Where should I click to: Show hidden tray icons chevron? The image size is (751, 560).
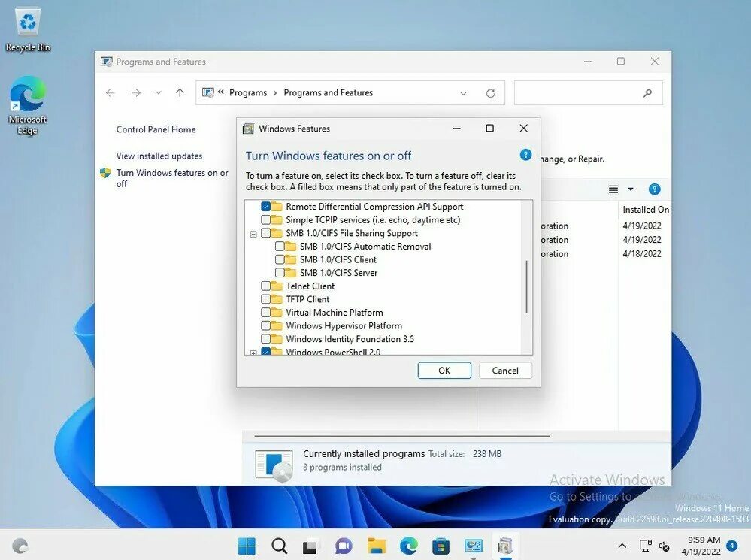pyautogui.click(x=622, y=546)
